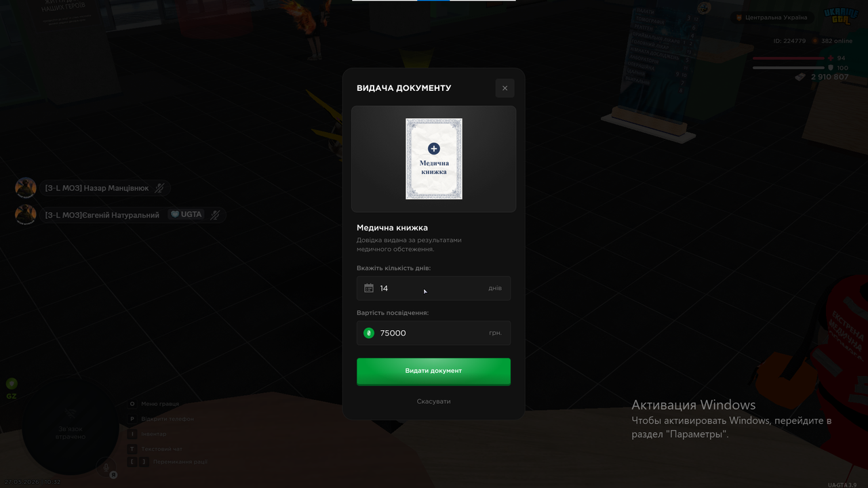The image size is (868, 488).
Task: Click the Медична книжка document thumbnail
Action: [434, 159]
